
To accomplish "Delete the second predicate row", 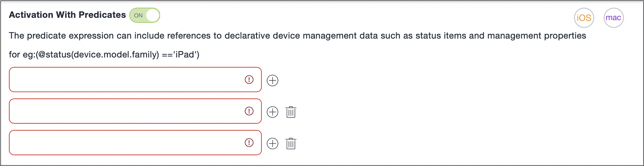I will [291, 112].
